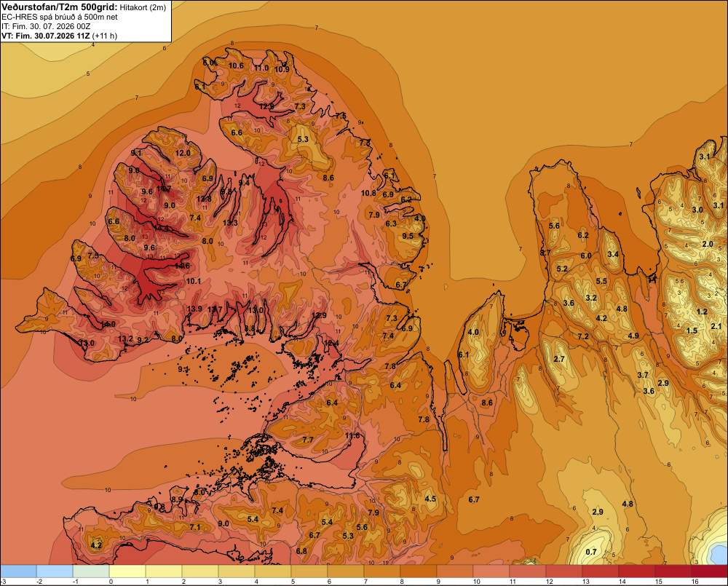Click the 5.3 temperature value on peninsula
728x586 pixels.
pyautogui.click(x=303, y=139)
